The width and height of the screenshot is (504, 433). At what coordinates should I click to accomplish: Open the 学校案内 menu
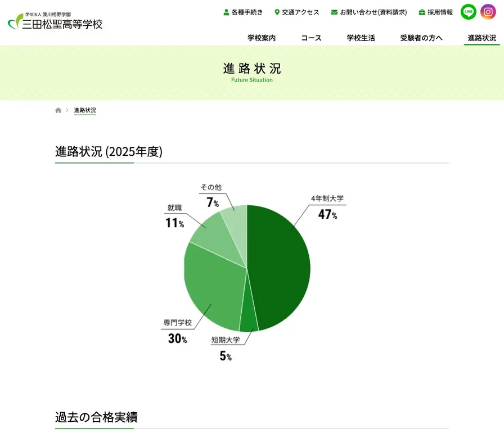coord(262,38)
